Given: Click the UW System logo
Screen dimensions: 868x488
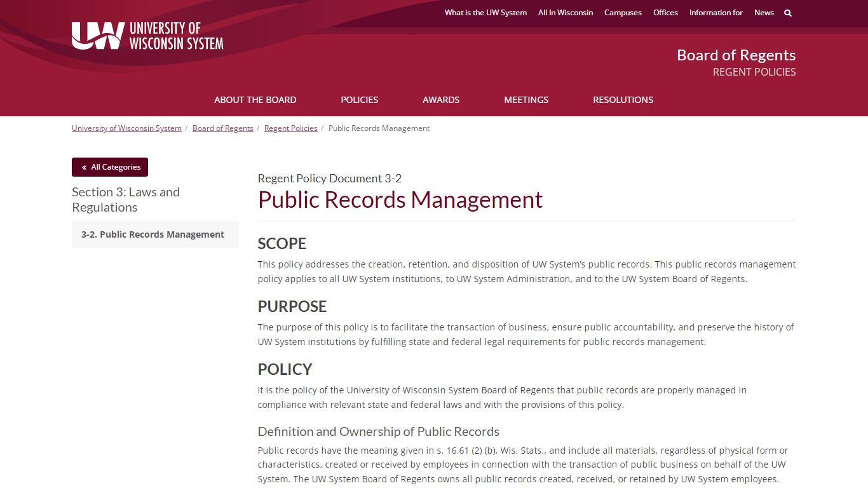Looking at the screenshot, I should tap(147, 36).
